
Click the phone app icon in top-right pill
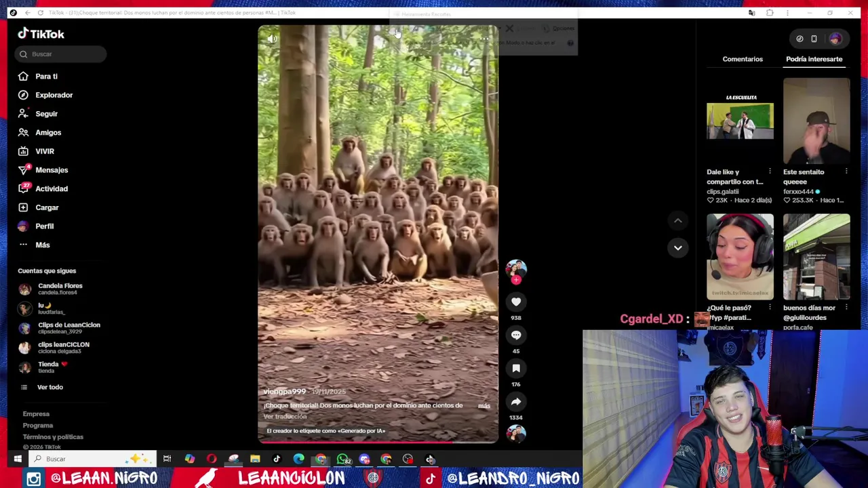(814, 39)
